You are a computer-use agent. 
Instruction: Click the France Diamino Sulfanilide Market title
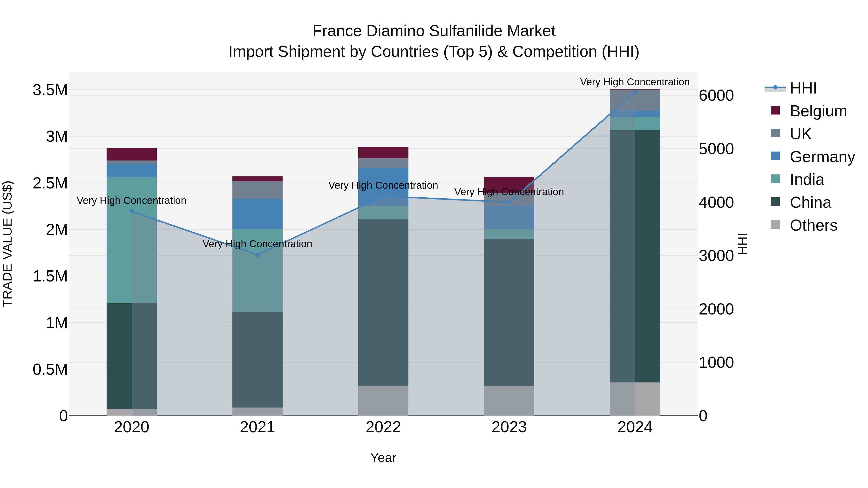[434, 31]
